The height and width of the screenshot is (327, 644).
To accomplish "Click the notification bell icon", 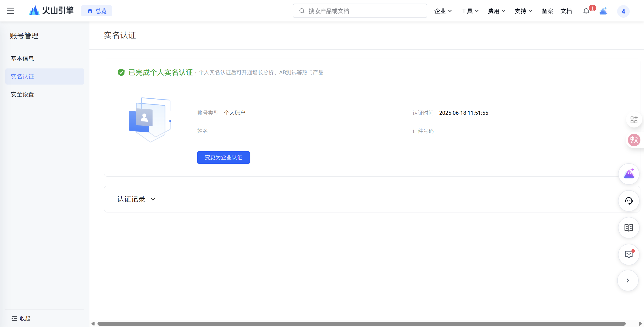I will point(586,11).
